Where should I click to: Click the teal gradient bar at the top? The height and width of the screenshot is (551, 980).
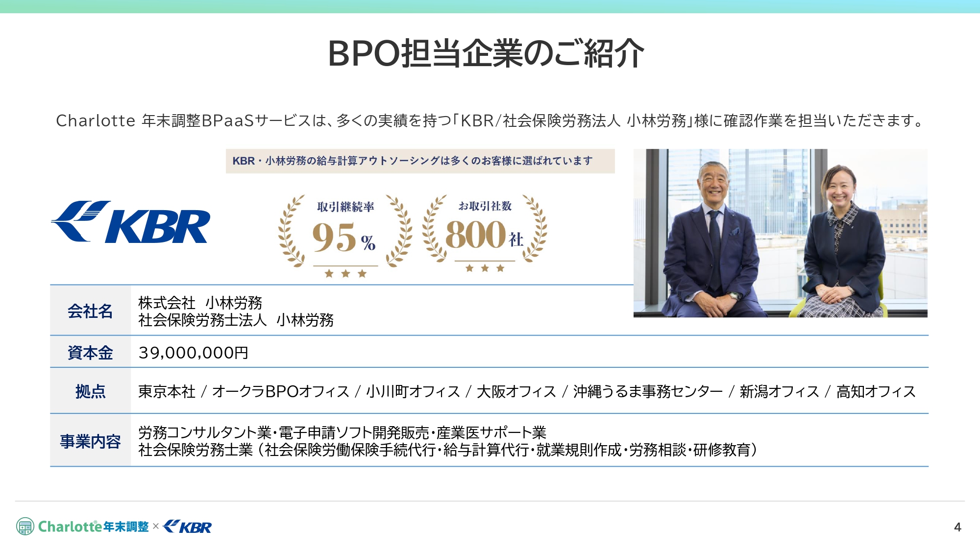point(490,6)
